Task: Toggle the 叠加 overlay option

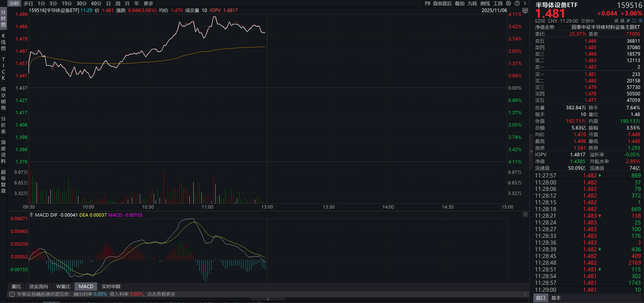Action: click(x=459, y=3)
